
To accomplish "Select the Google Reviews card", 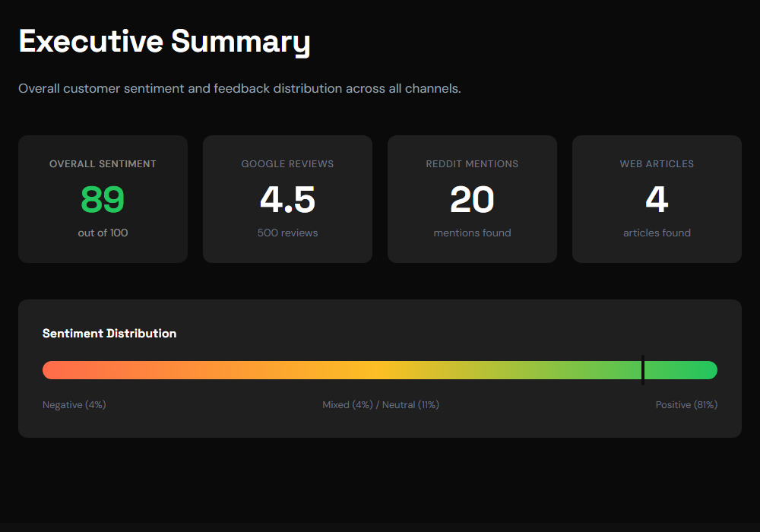I will pyautogui.click(x=287, y=198).
